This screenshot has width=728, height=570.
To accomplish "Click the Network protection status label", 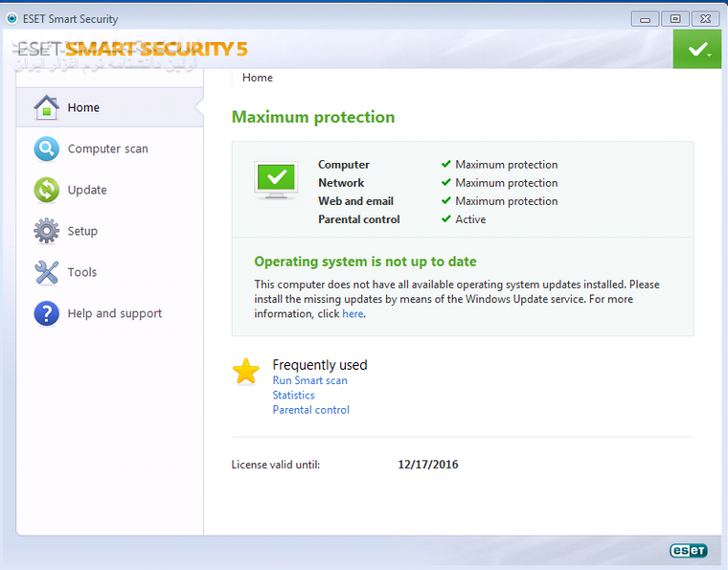I will click(341, 182).
